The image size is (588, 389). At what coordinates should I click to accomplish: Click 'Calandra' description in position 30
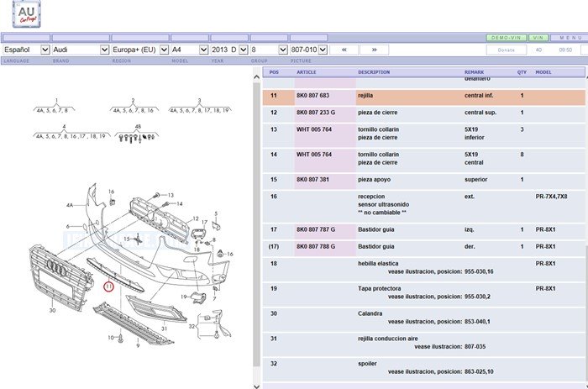[370, 313]
